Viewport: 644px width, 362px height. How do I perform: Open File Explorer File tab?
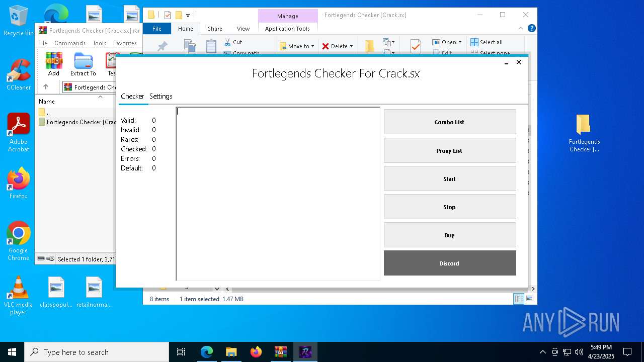tap(157, 29)
